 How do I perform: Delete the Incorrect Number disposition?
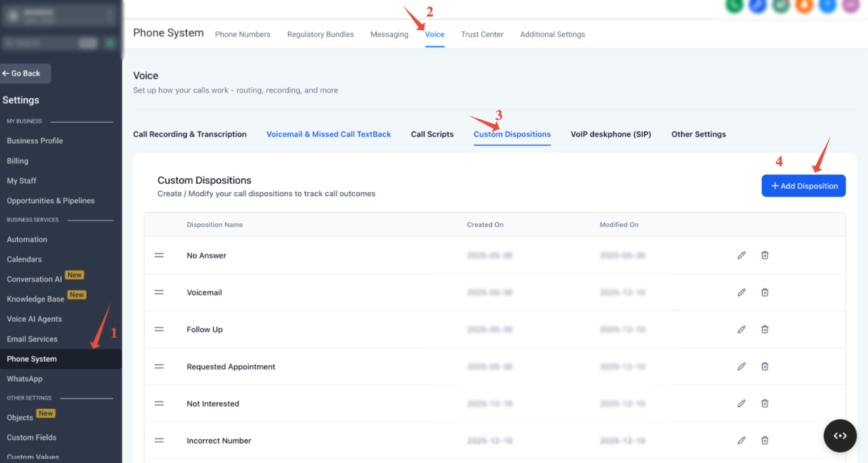pyautogui.click(x=765, y=441)
